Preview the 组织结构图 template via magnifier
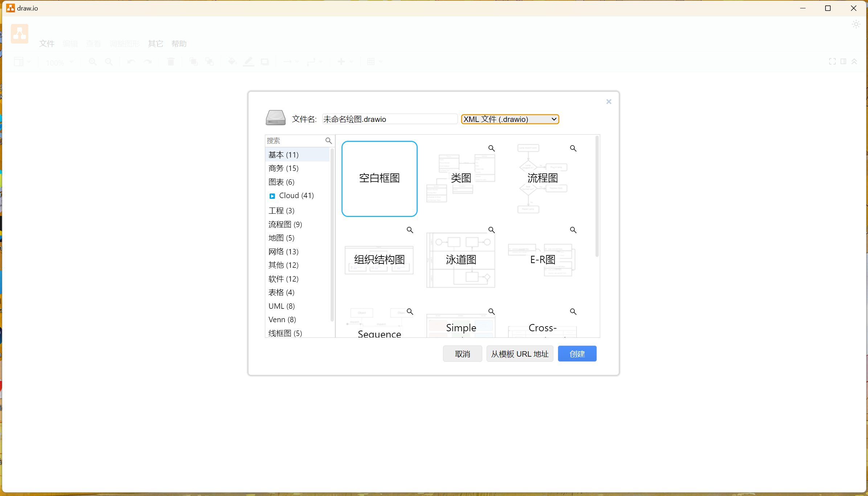This screenshot has width=868, height=496. 410,230
